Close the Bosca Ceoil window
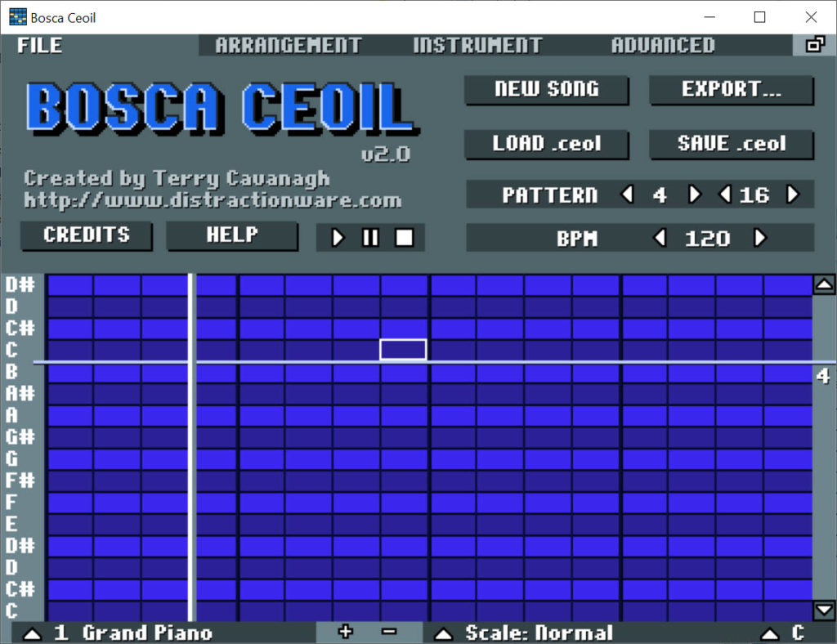Image resolution: width=837 pixels, height=644 pixels. 811,17
